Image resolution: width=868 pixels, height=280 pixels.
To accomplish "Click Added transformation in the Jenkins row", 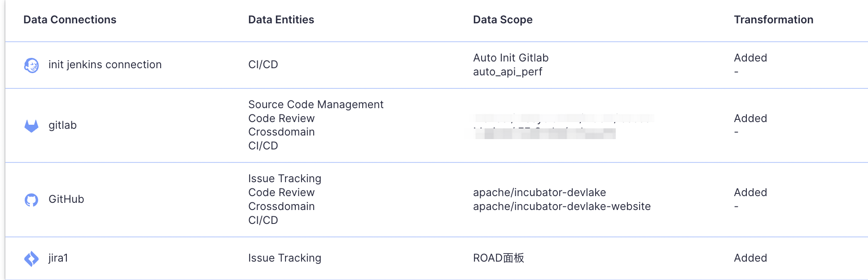I will point(750,58).
